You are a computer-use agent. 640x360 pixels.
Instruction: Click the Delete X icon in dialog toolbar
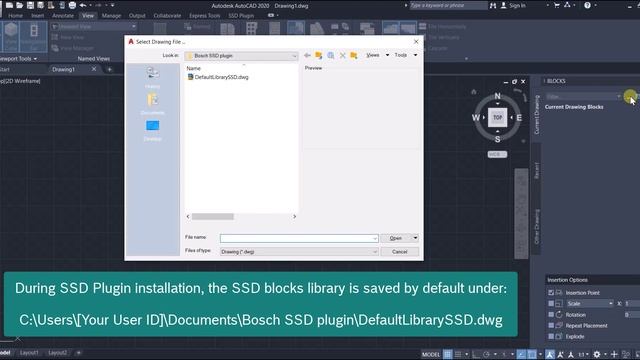342,55
